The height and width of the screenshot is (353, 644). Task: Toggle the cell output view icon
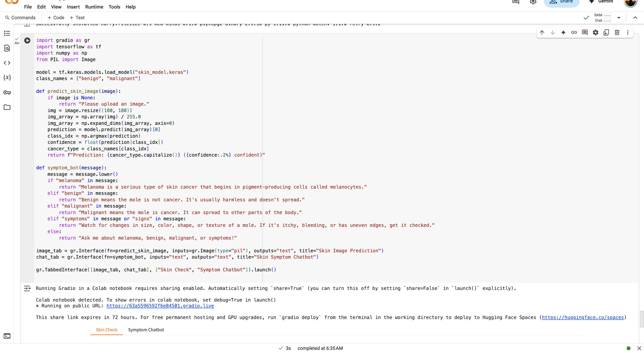point(27,288)
